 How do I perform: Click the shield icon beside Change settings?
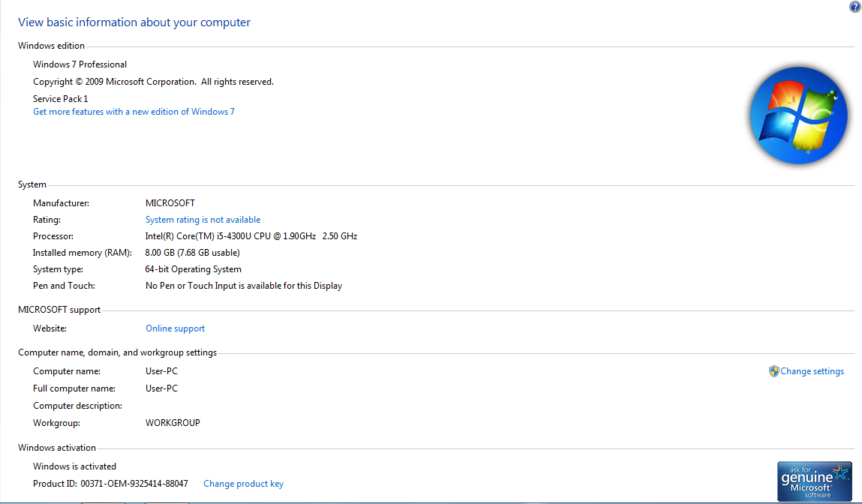[773, 371]
